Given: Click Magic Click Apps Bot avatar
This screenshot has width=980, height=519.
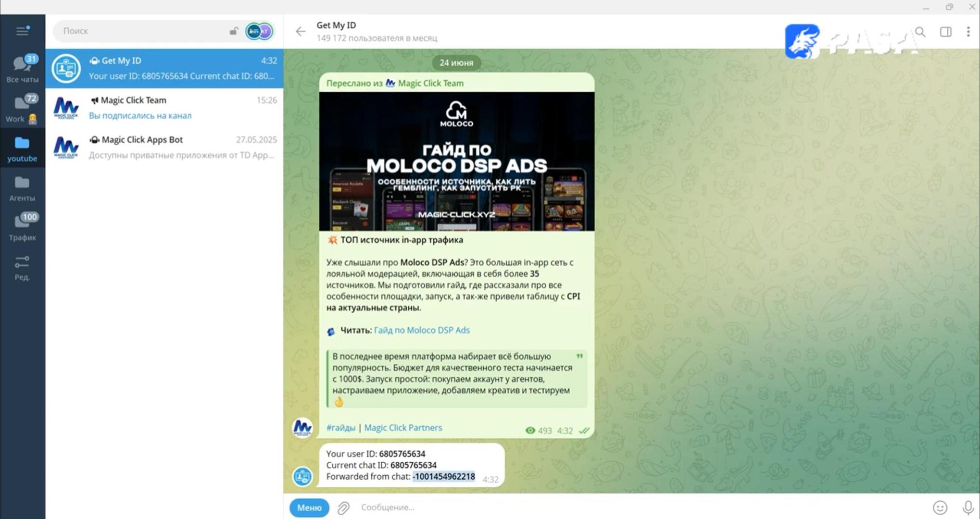Looking at the screenshot, I should pyautogui.click(x=66, y=147).
